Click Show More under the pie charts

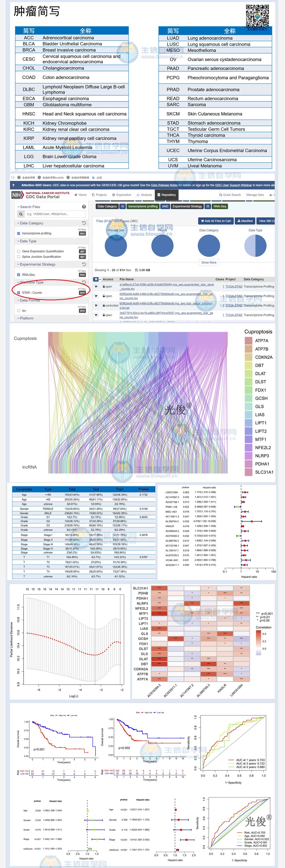click(209, 263)
